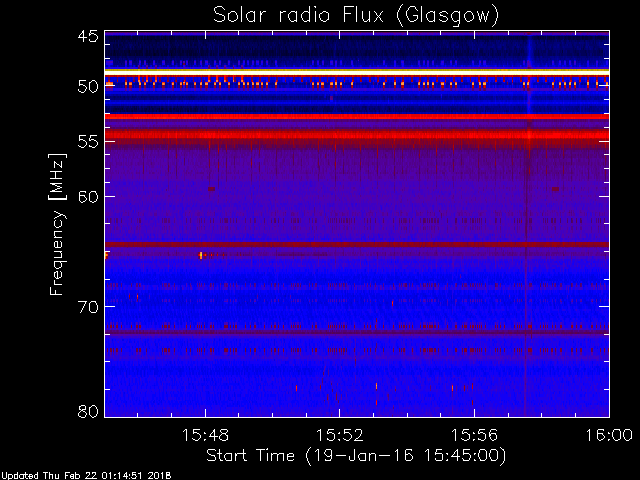Click the '15:48' time axis label

205,435
